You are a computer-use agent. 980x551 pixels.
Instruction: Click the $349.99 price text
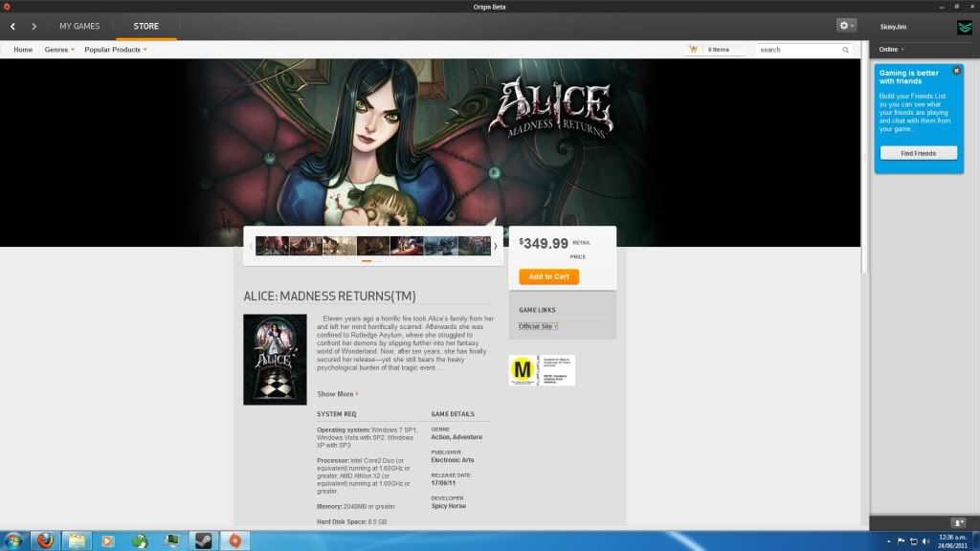pos(544,243)
